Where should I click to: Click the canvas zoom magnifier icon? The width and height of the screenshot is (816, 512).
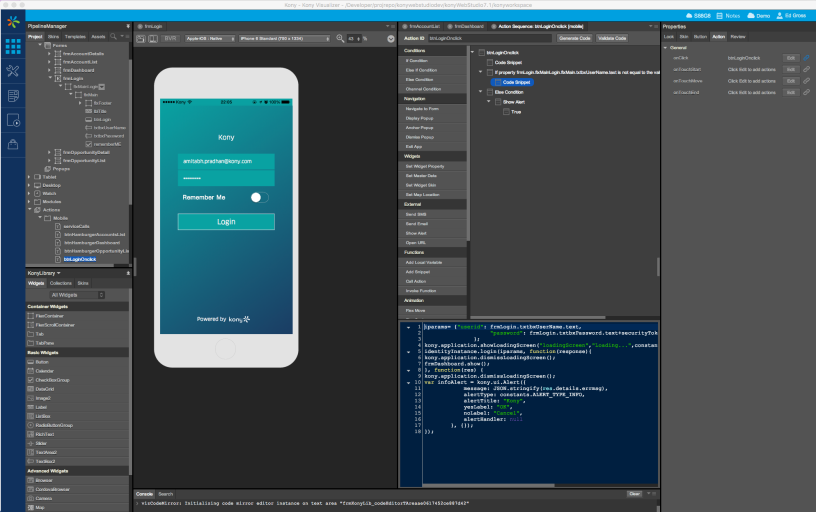(x=340, y=39)
